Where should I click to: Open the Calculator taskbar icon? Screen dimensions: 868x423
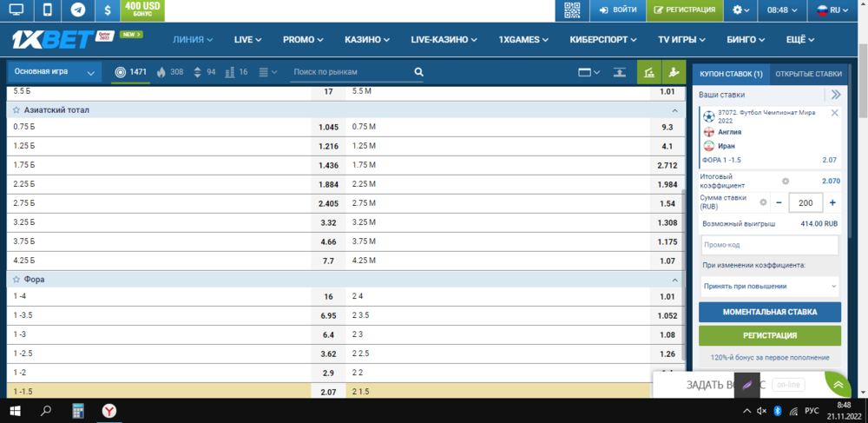click(78, 411)
